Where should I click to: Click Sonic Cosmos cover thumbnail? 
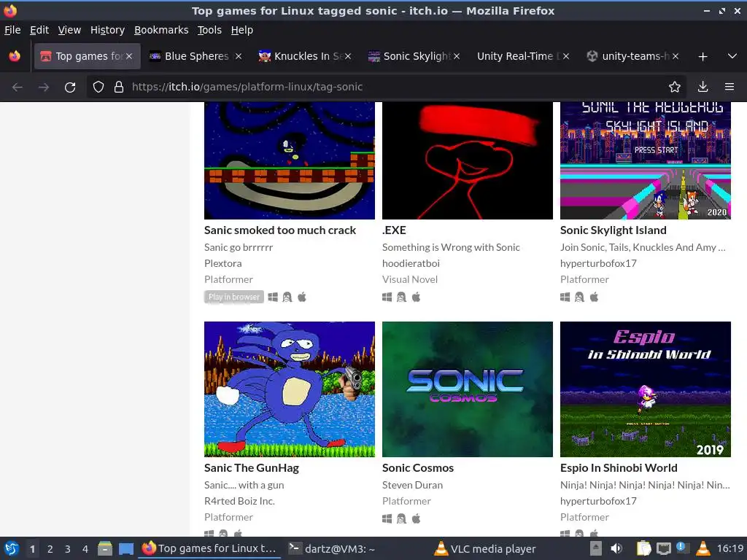468,389
